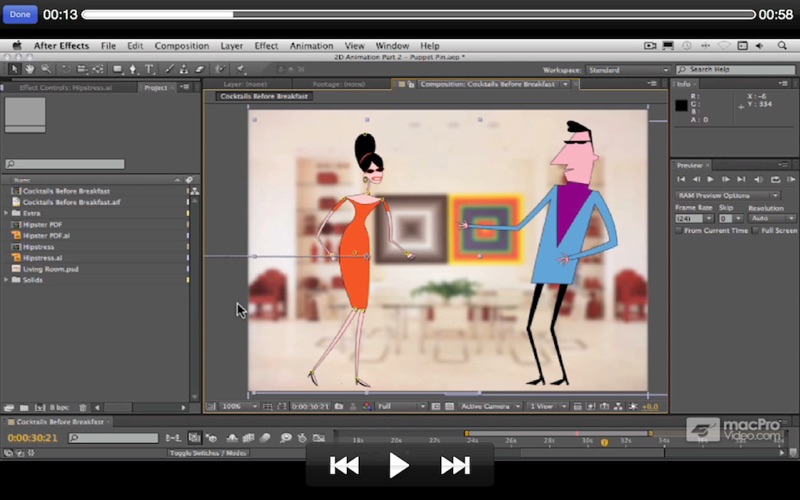The image size is (800, 500).
Task: Select the Pen tool
Action: point(133,69)
